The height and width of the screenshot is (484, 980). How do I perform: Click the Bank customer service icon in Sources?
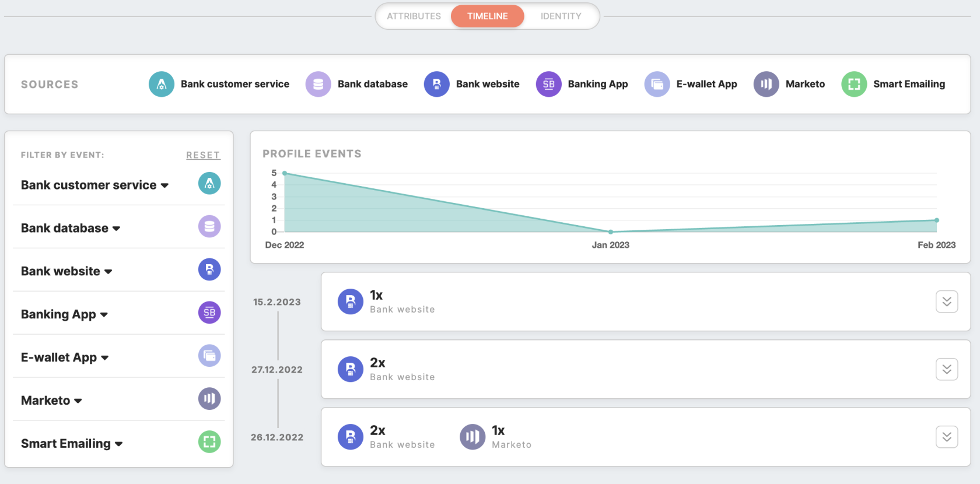(162, 84)
